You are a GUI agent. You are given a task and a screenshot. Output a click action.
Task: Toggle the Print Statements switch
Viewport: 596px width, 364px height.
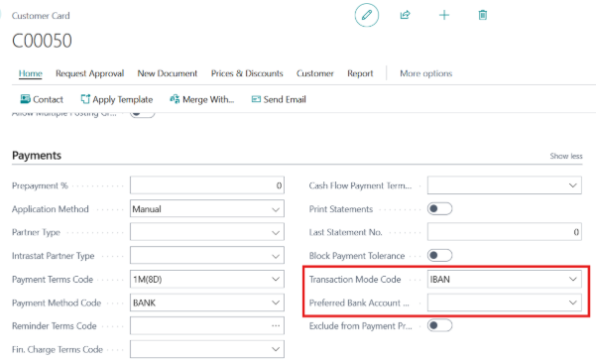(439, 209)
